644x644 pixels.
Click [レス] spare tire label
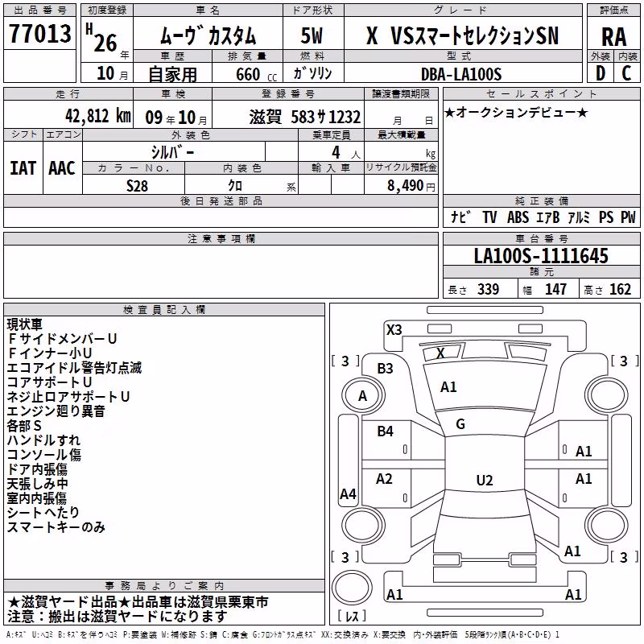[351, 616]
